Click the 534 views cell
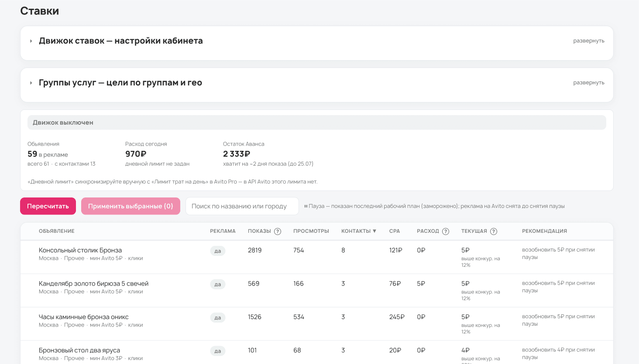Image resolution: width=639 pixels, height=364 pixels. [x=299, y=317]
